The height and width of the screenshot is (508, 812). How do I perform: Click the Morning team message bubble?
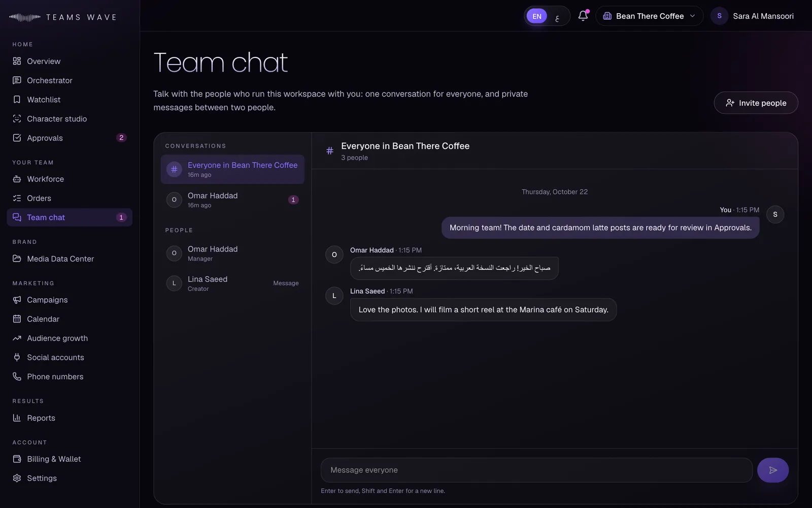point(600,228)
